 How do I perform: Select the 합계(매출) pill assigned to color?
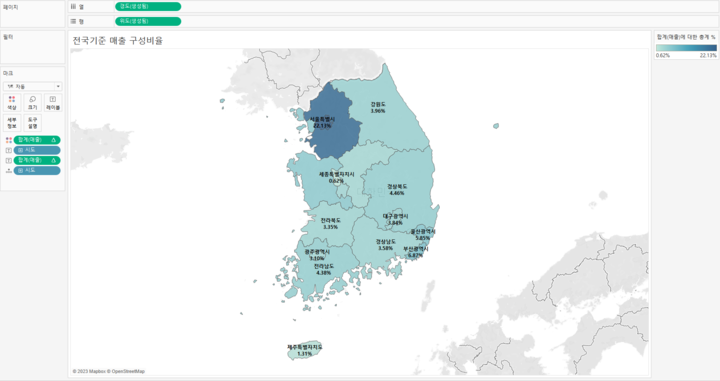click(x=37, y=140)
